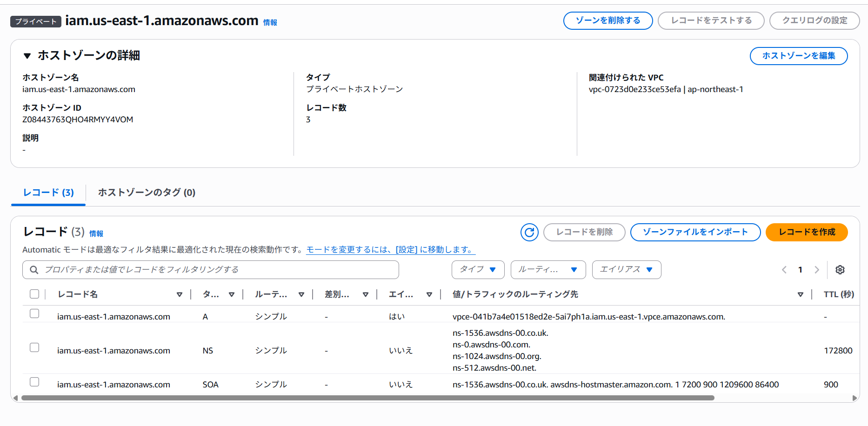
Task: Click the NS record name cell
Action: 114,351
